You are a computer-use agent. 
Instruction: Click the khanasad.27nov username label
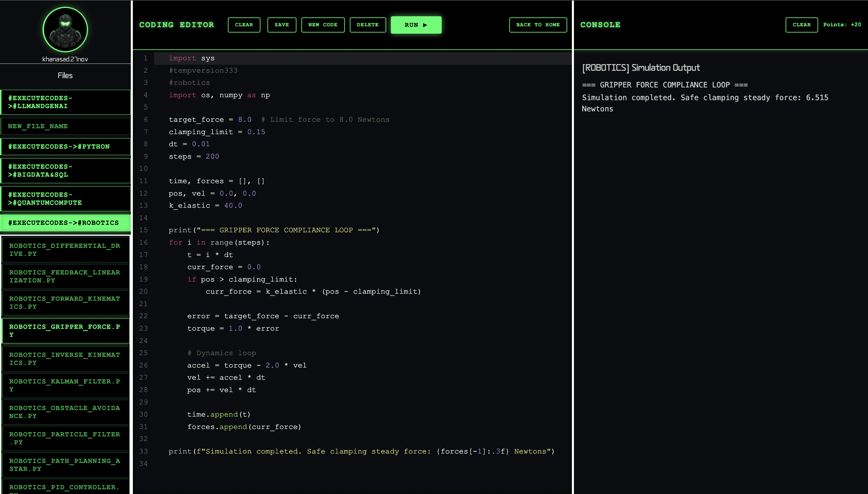(x=65, y=59)
